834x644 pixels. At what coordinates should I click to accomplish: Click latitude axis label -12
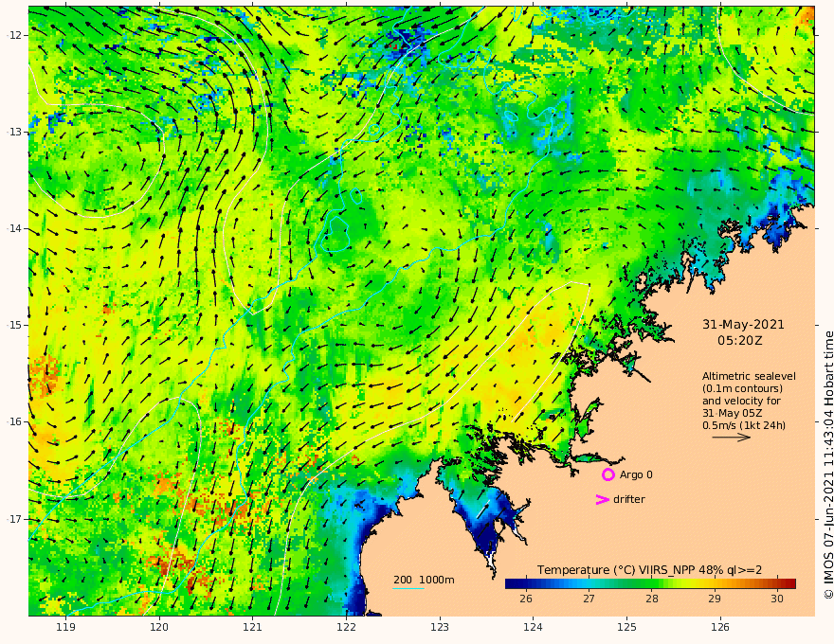point(13,35)
